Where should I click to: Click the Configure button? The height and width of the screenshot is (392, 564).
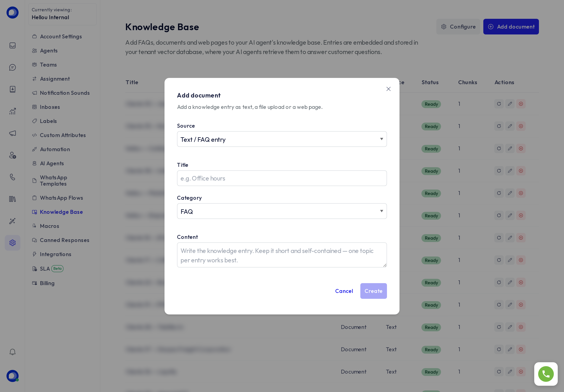[458, 26]
